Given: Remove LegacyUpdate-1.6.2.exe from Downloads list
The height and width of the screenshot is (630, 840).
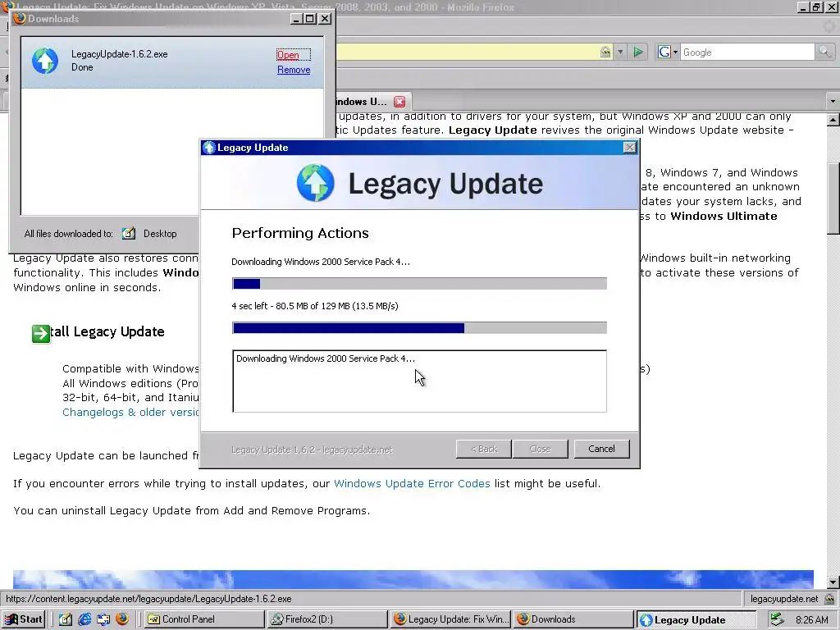Looking at the screenshot, I should tap(294, 70).
